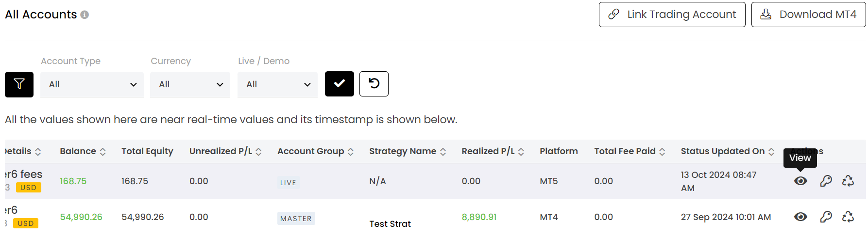View the MT4 account via eye icon
Image resolution: width=868 pixels, height=239 pixels.
(x=800, y=217)
